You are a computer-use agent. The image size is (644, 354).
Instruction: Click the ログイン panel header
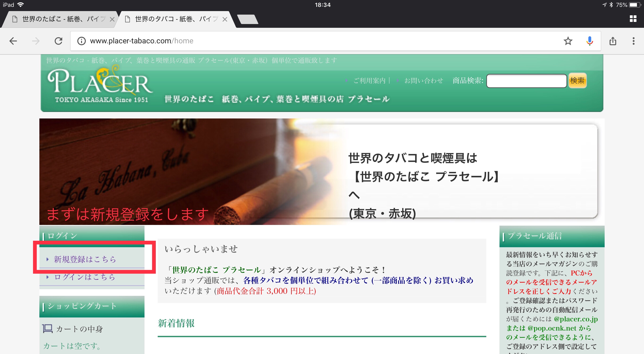(x=92, y=236)
